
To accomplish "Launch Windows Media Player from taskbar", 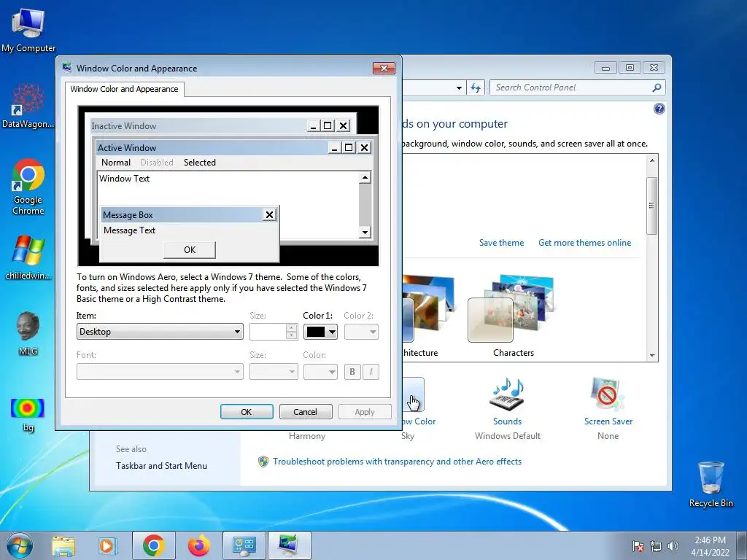I will pos(108,545).
